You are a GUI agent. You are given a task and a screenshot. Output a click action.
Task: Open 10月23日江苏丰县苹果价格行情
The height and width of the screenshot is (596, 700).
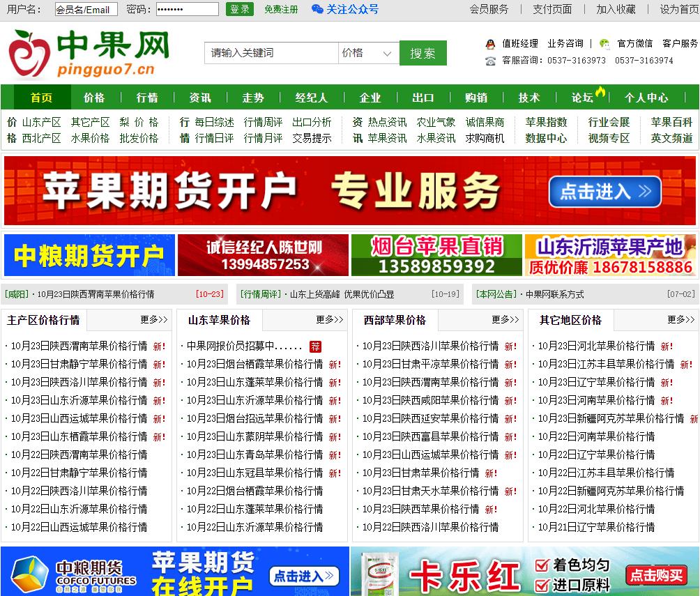pos(606,365)
